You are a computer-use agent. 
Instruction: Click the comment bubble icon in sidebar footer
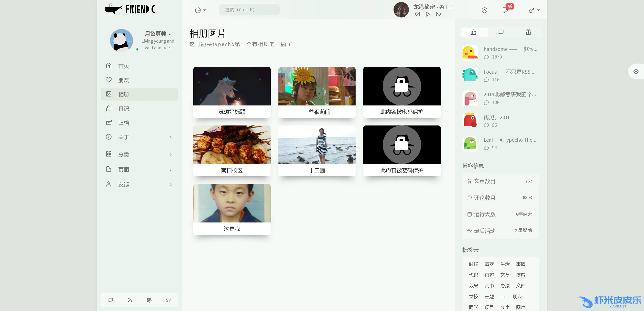click(111, 300)
